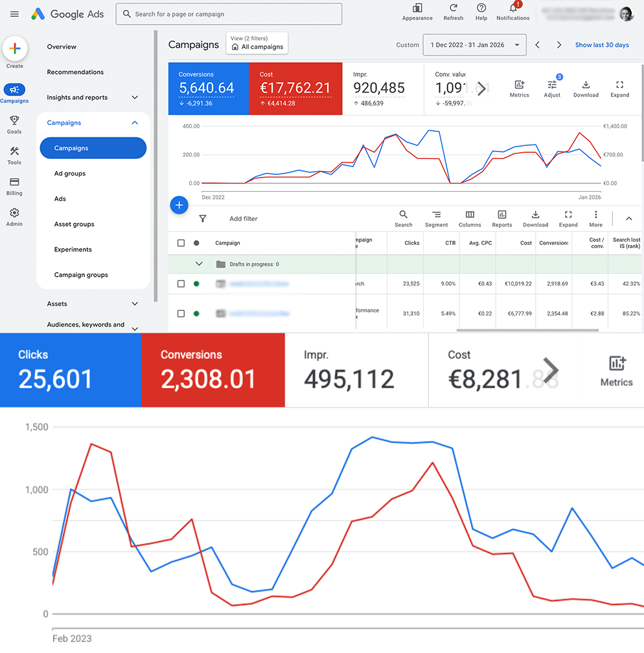The image size is (644, 653).
Task: Expand Insights and reports section
Action: (x=135, y=97)
